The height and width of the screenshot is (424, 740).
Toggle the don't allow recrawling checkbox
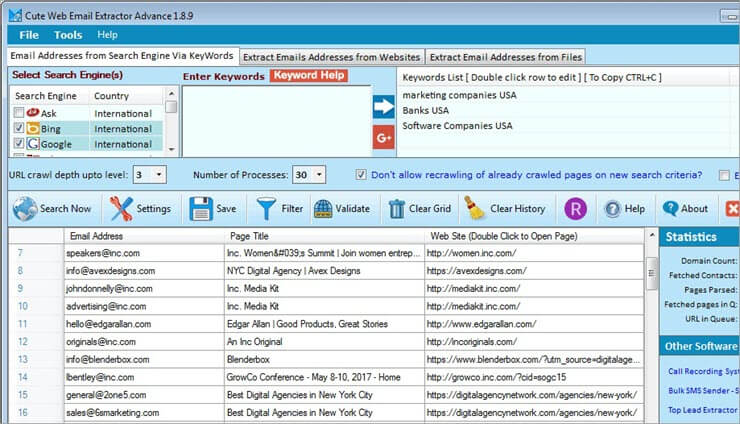[361, 175]
